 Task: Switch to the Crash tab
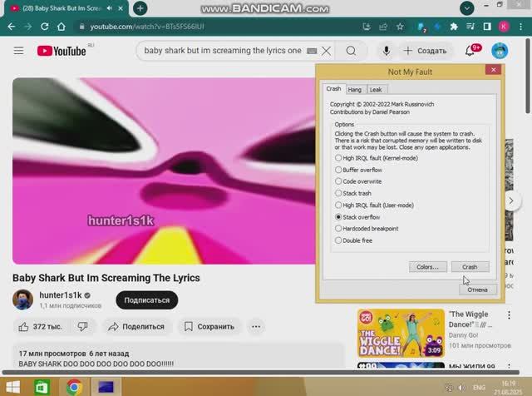click(x=333, y=89)
